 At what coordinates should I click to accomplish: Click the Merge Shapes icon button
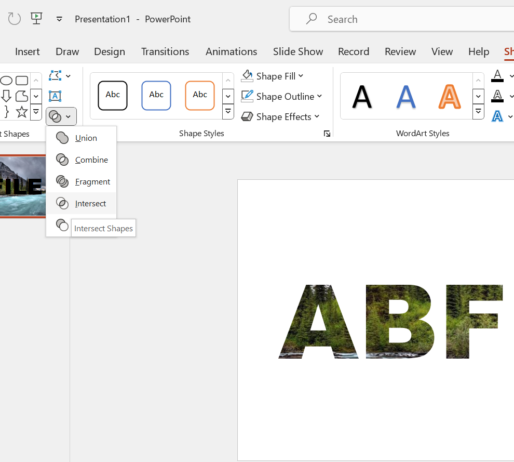[x=61, y=116]
